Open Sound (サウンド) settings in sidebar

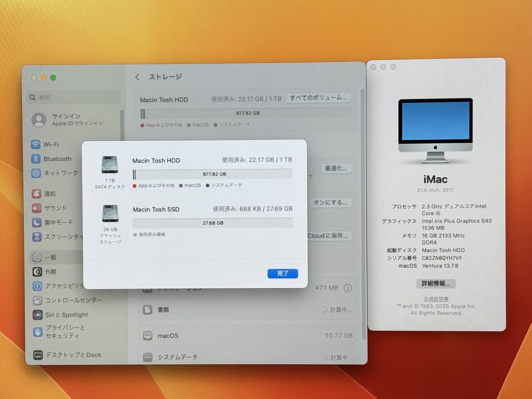[x=50, y=208]
